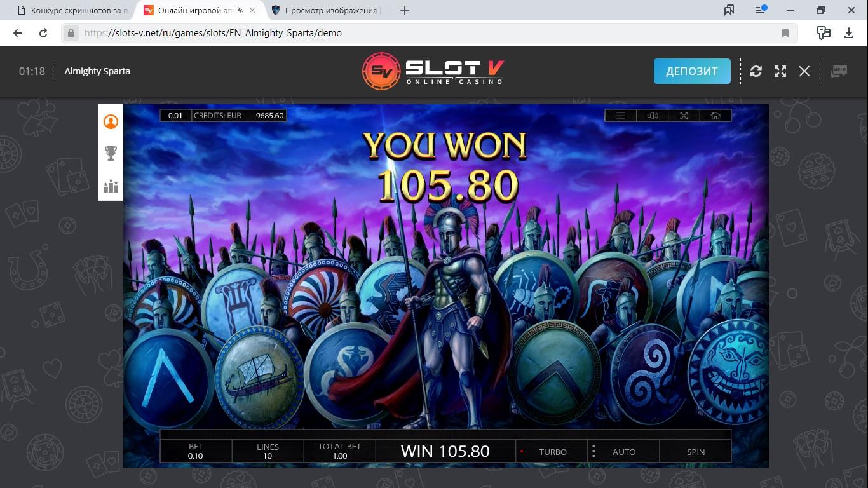Image resolution: width=868 pixels, height=488 pixels.
Task: Open browser bookmarks panel icon
Action: 729,10
